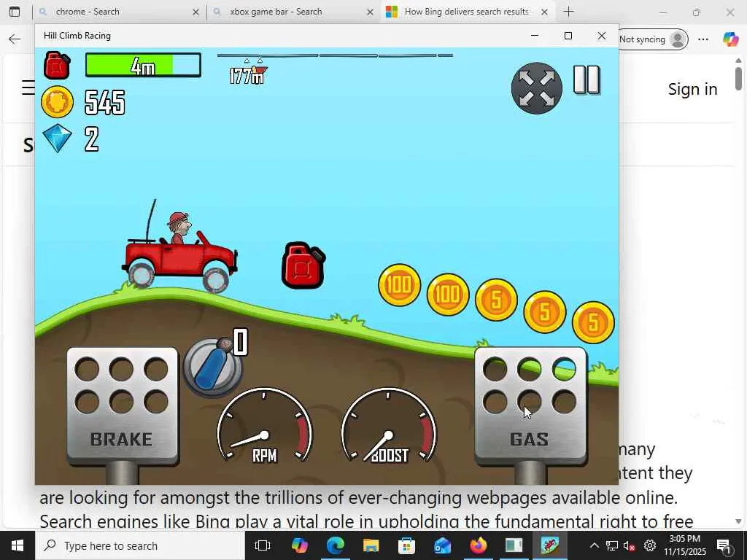747x560 pixels.
Task: Click the gold coin counter icon
Action: click(x=57, y=102)
